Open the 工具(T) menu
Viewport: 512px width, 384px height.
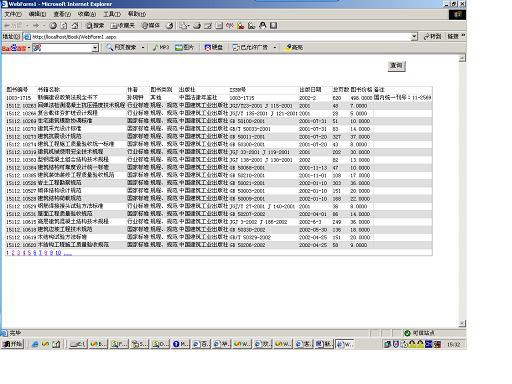[x=112, y=14]
